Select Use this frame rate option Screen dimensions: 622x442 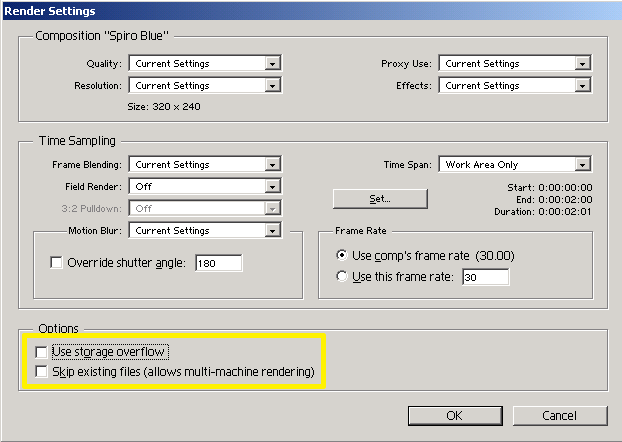pos(343,276)
